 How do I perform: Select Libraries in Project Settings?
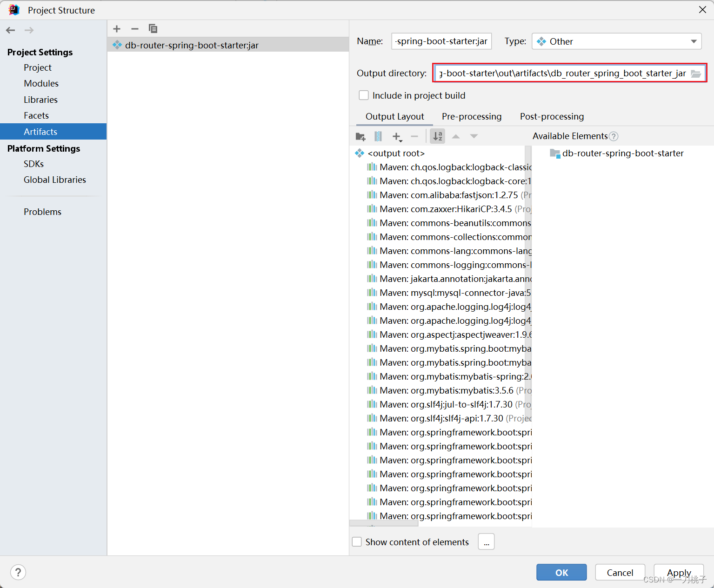pyautogui.click(x=40, y=99)
